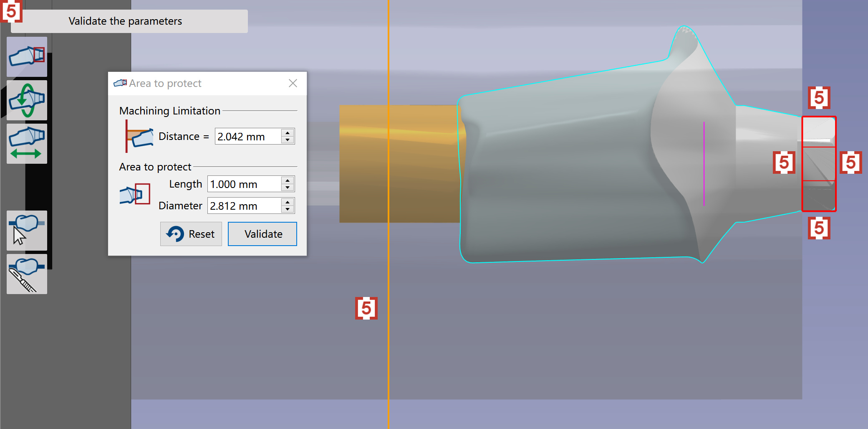Decrease the Length value with down arrow
The width and height of the screenshot is (868, 429).
[x=288, y=188]
